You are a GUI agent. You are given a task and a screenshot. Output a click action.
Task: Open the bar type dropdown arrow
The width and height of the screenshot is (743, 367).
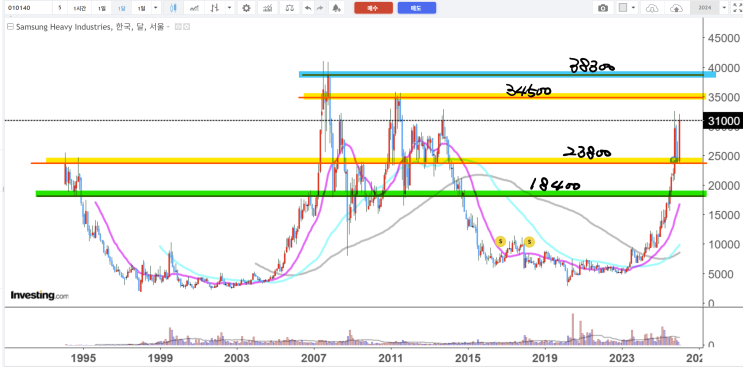(230, 8)
